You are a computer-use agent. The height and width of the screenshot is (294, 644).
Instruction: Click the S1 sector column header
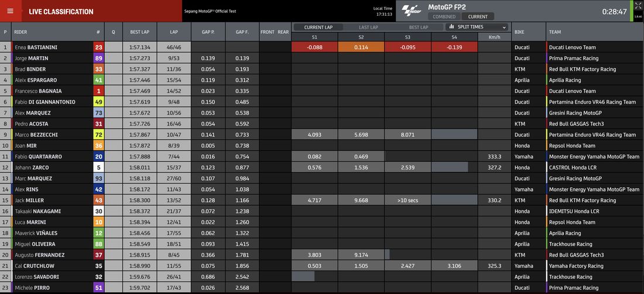coord(314,37)
